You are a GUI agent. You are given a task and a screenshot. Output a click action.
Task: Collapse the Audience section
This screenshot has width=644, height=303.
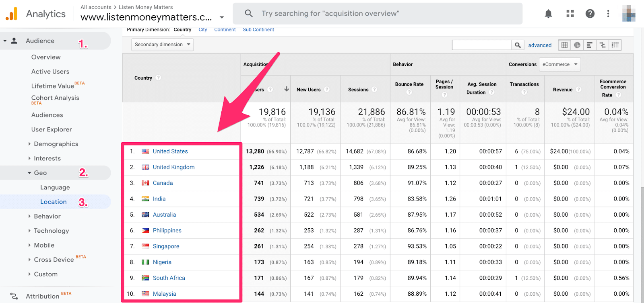point(5,41)
